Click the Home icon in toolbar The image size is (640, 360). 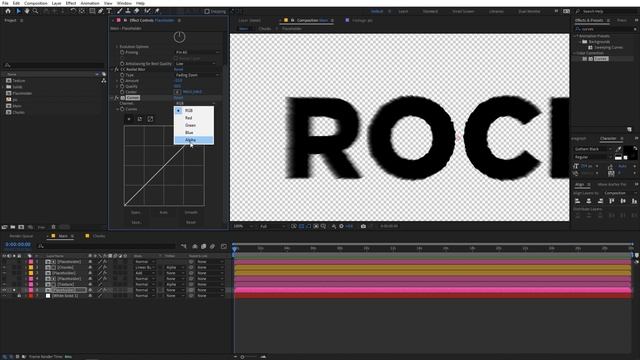[x=8, y=11]
